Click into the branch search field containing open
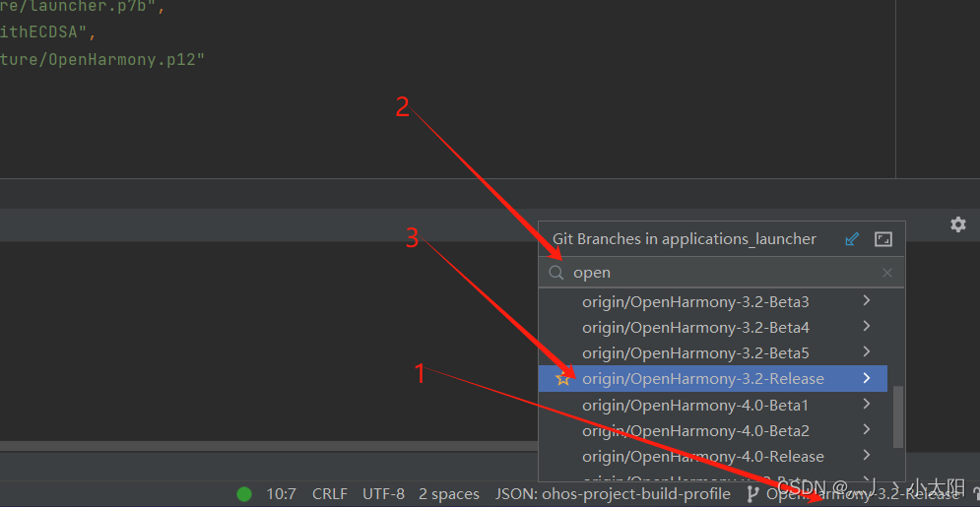The height and width of the screenshot is (507, 980). [721, 273]
